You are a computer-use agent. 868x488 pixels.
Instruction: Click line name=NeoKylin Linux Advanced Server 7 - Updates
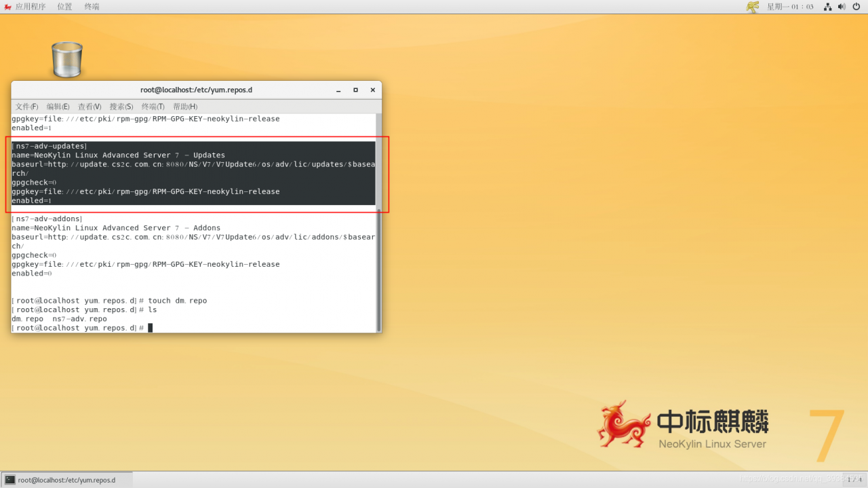pyautogui.click(x=118, y=155)
